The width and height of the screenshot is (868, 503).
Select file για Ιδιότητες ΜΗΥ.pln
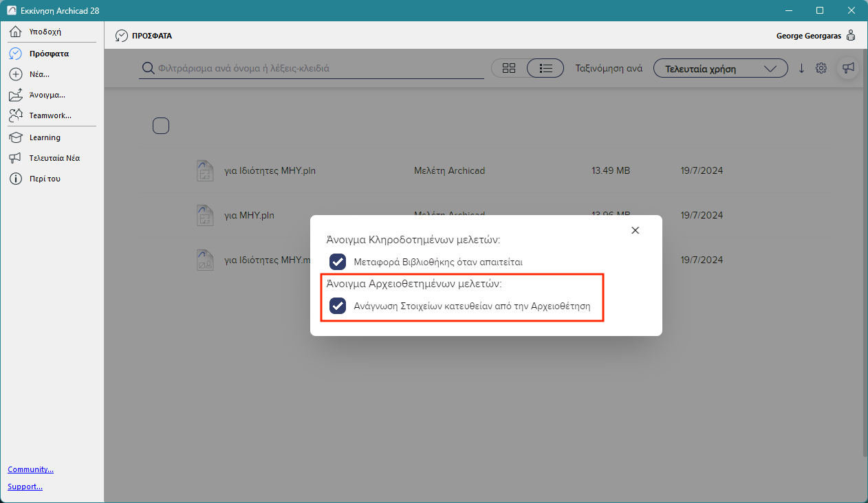click(x=270, y=170)
